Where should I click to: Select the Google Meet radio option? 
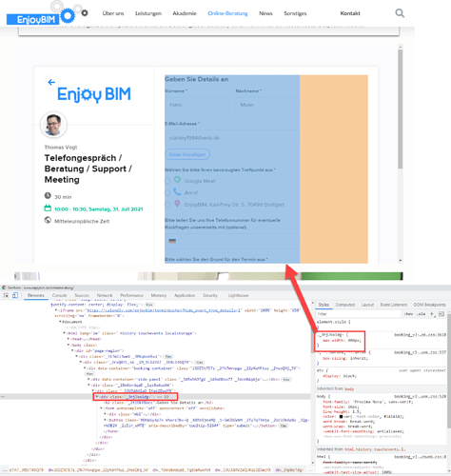tap(167, 181)
